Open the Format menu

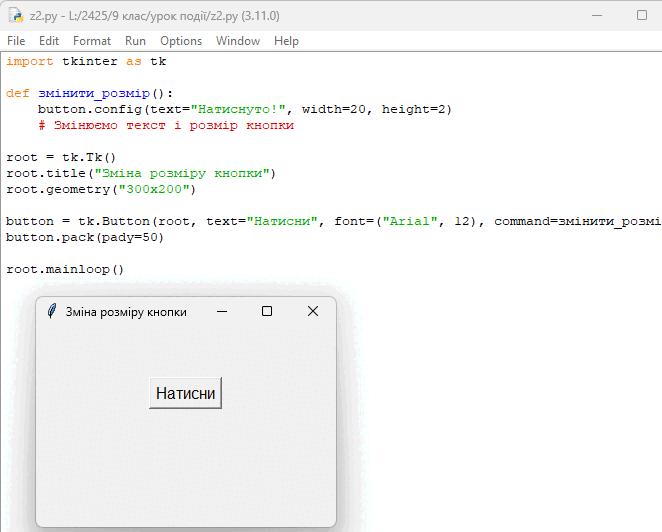pyautogui.click(x=92, y=41)
